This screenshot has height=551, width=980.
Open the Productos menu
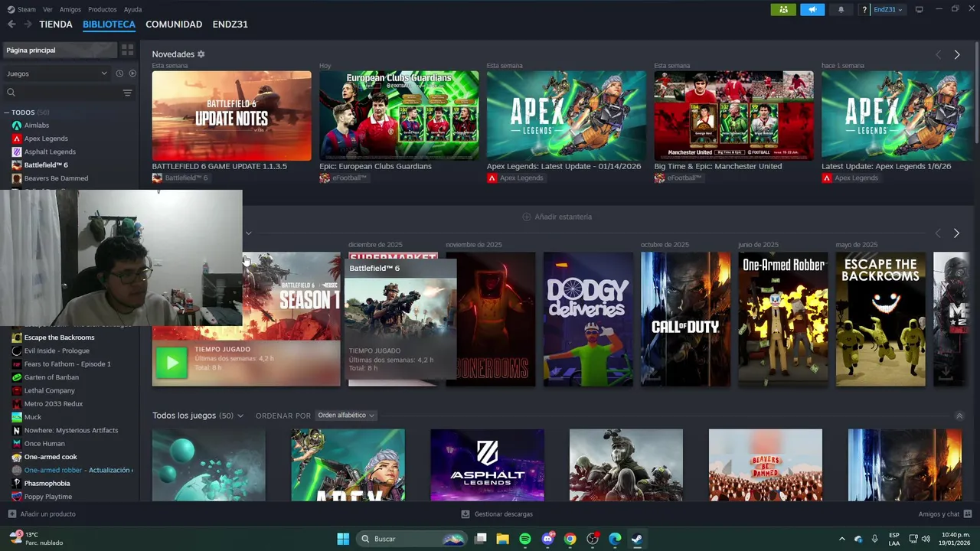click(x=103, y=9)
